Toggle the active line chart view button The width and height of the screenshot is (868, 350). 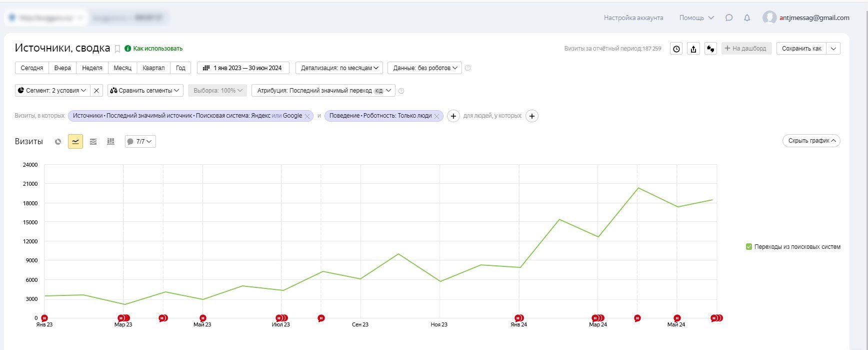[x=75, y=142]
